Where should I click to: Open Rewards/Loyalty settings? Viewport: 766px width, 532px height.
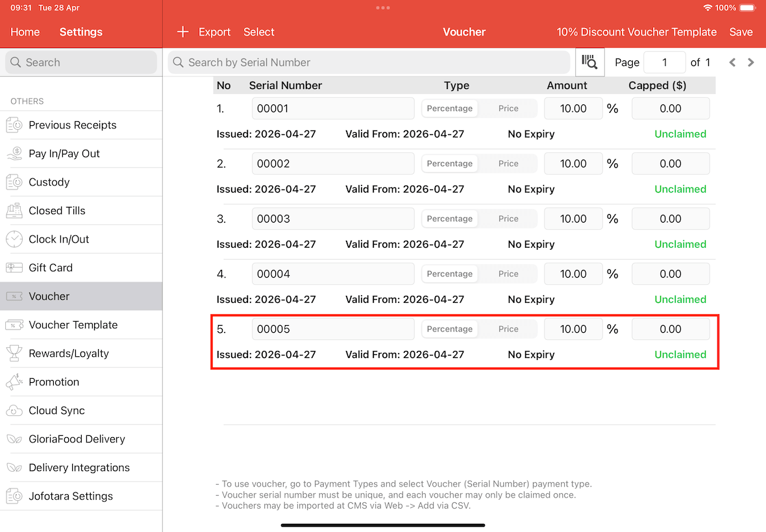(x=81, y=354)
